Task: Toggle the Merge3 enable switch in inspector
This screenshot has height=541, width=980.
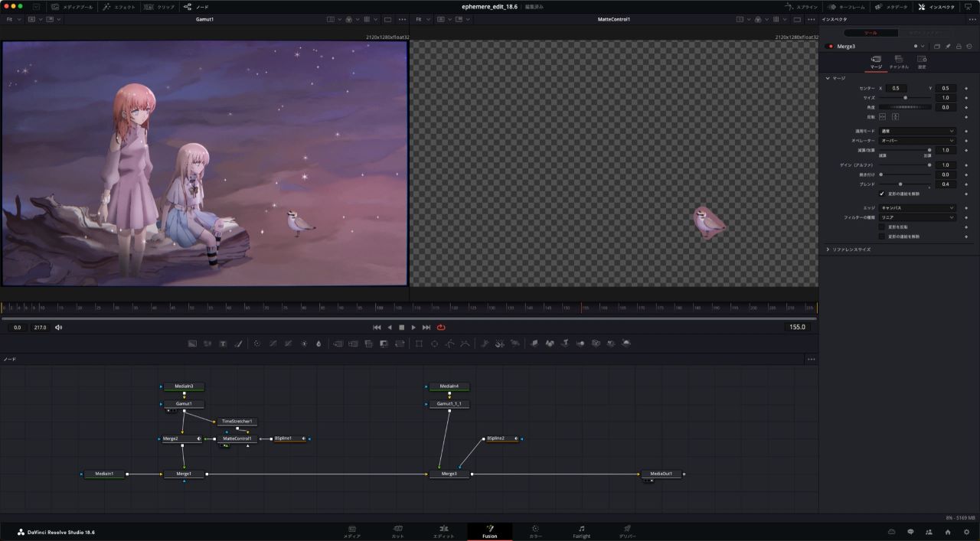Action: (831, 47)
